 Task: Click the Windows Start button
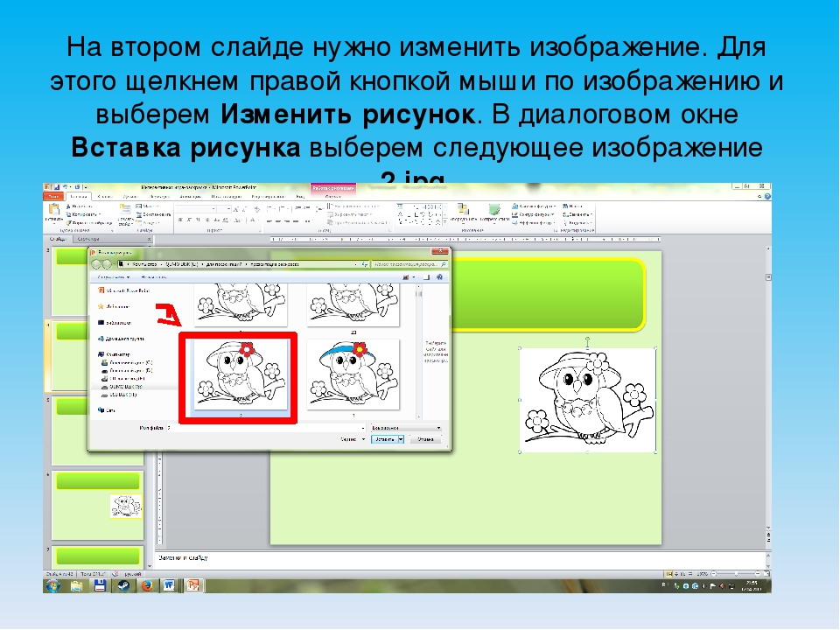(x=53, y=585)
